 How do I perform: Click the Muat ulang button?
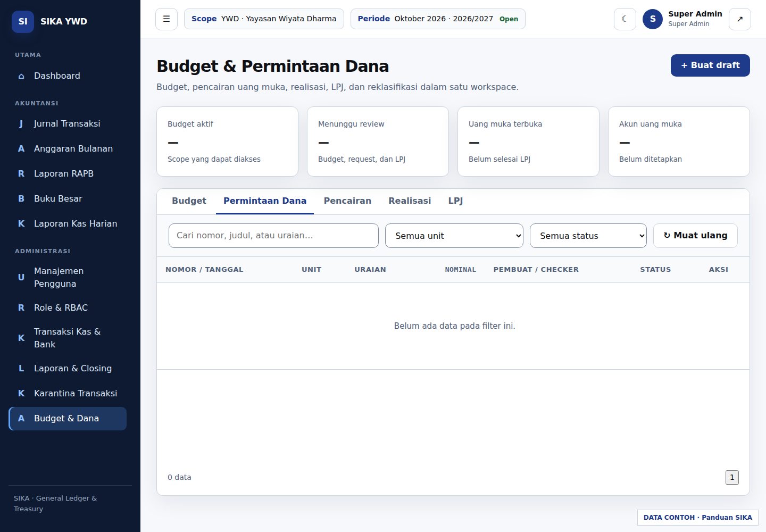coord(695,236)
